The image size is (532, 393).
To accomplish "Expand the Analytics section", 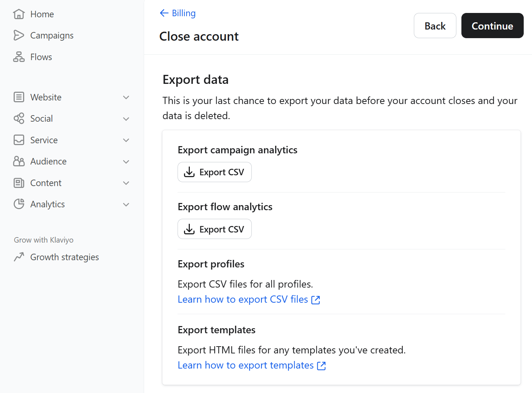I will point(126,204).
